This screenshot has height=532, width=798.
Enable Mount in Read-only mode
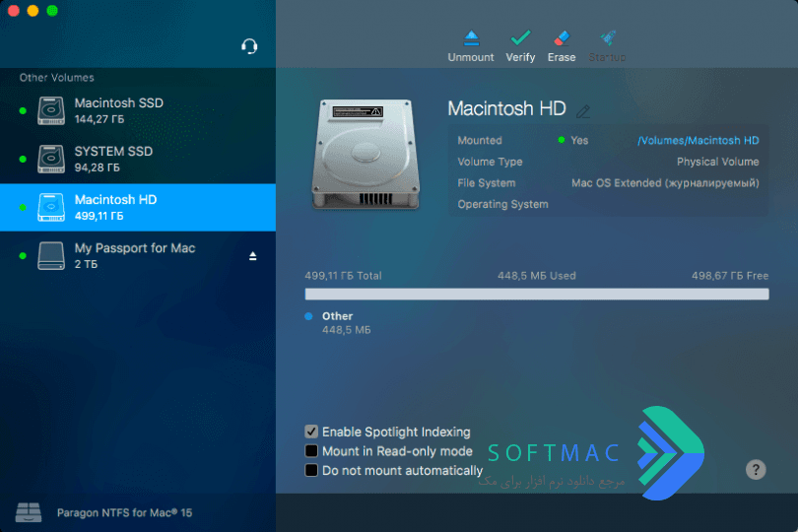tap(311, 451)
